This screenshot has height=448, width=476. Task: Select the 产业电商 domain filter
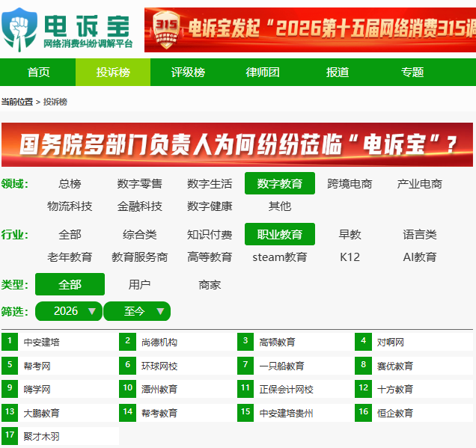420,183
